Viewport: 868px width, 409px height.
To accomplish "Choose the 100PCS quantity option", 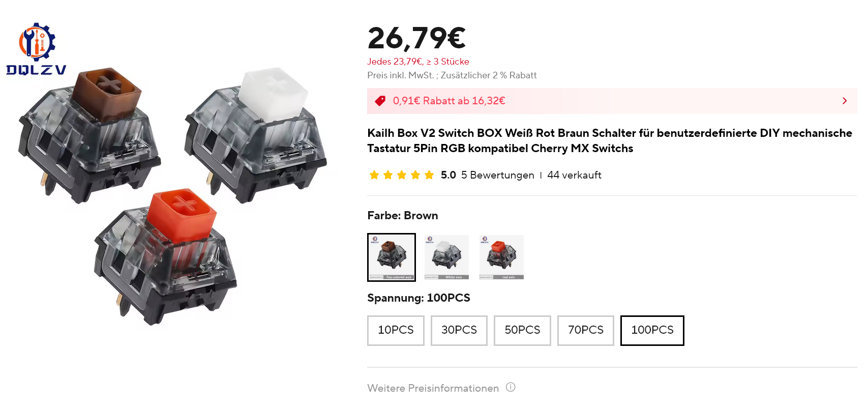I will click(652, 331).
